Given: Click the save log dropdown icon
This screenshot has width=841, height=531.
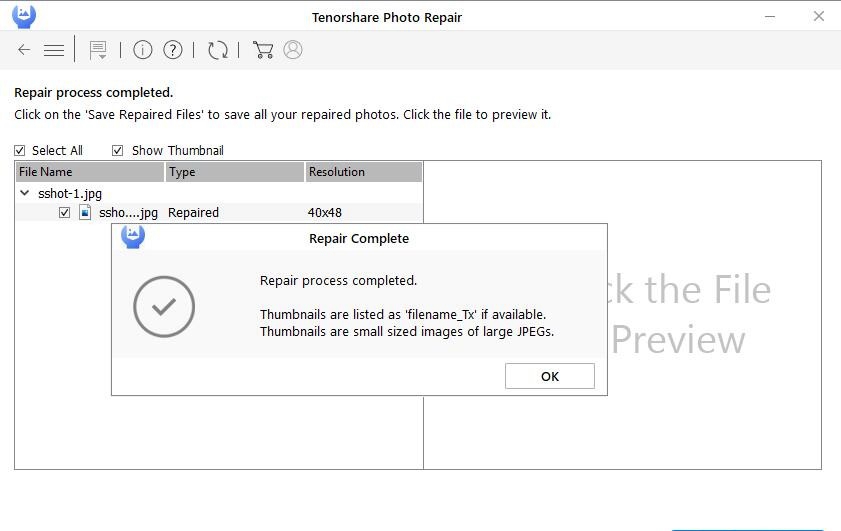Looking at the screenshot, I should [x=98, y=50].
